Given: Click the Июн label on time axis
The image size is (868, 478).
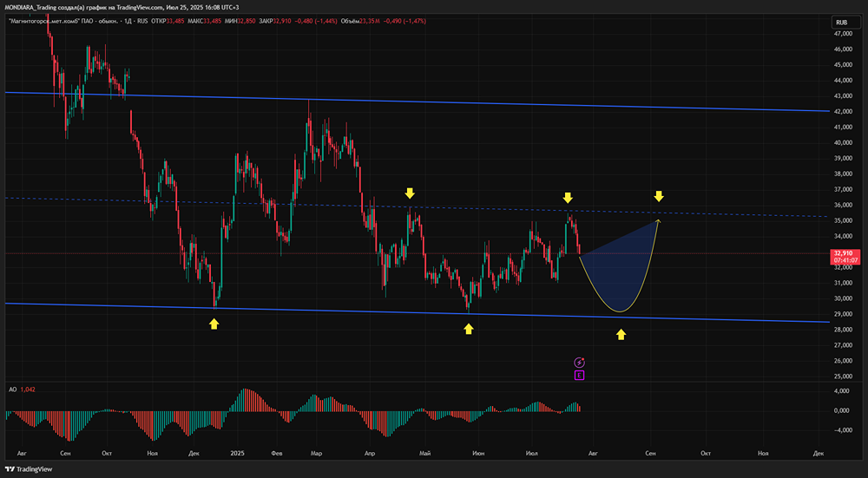Looking at the screenshot, I should 478,453.
